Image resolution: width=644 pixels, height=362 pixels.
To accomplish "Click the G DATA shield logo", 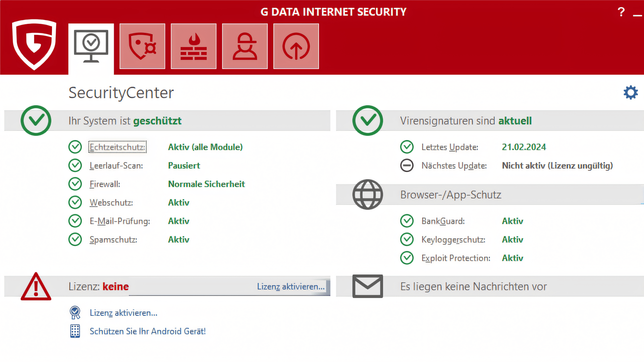I will point(34,45).
